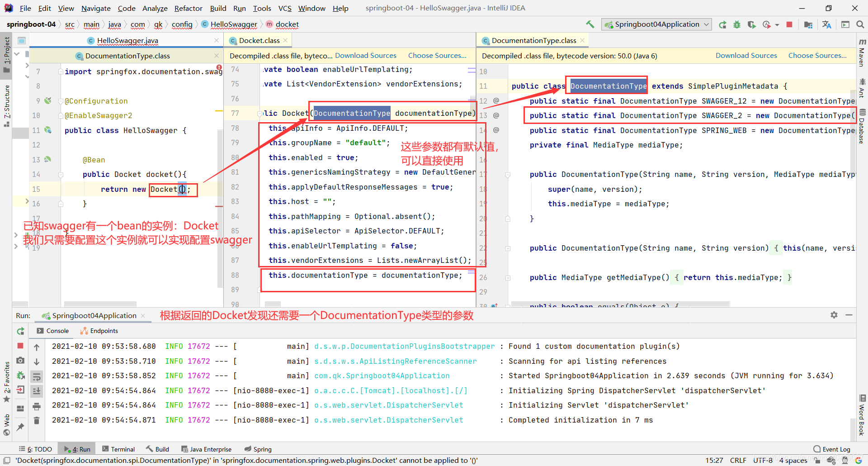Rerun Springboot04Application in the Run panel
The image size is (868, 466).
coord(20,331)
